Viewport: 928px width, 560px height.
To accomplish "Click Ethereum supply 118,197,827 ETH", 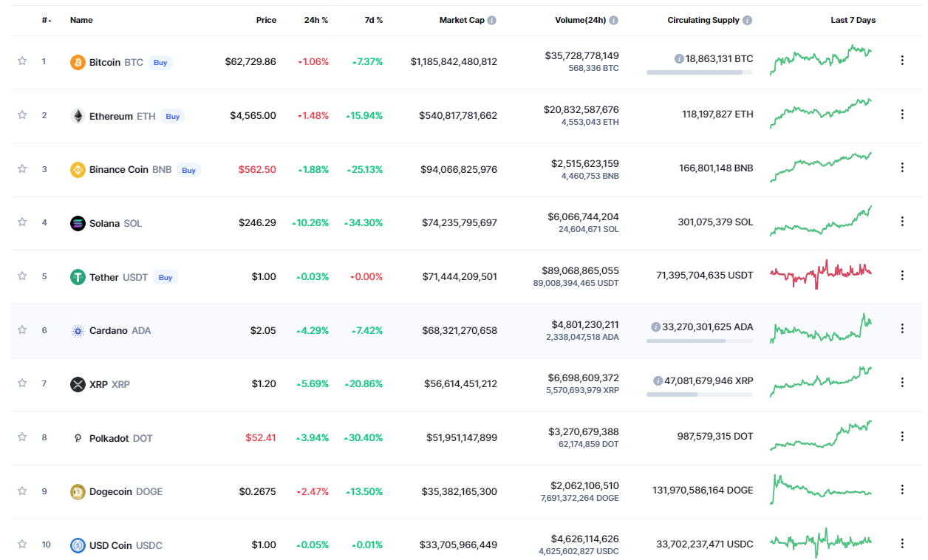I will pos(717,115).
